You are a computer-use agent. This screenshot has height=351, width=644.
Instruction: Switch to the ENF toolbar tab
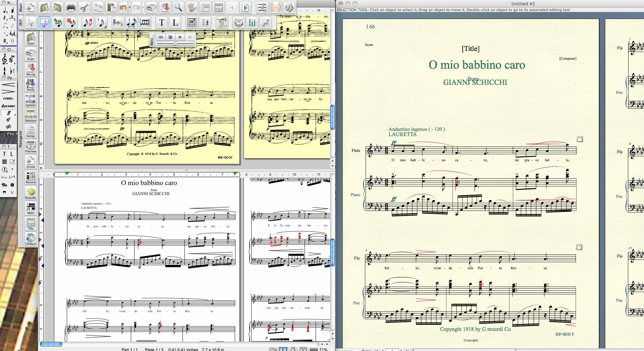(x=21, y=22)
